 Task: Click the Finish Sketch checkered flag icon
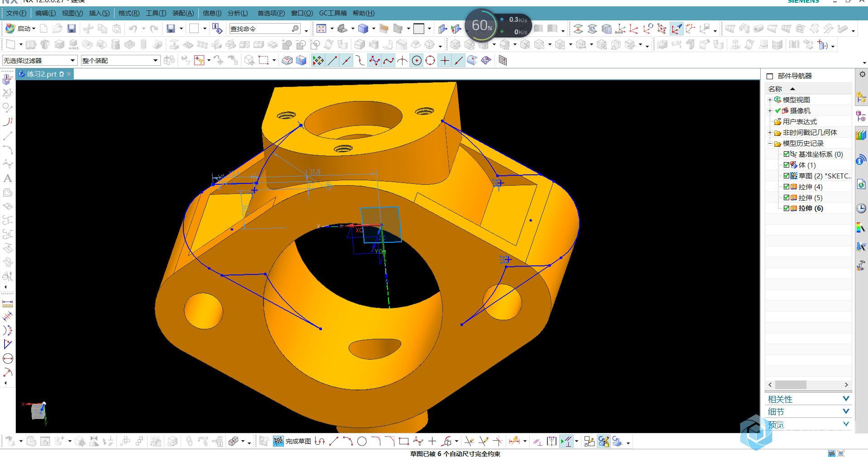coord(278,441)
